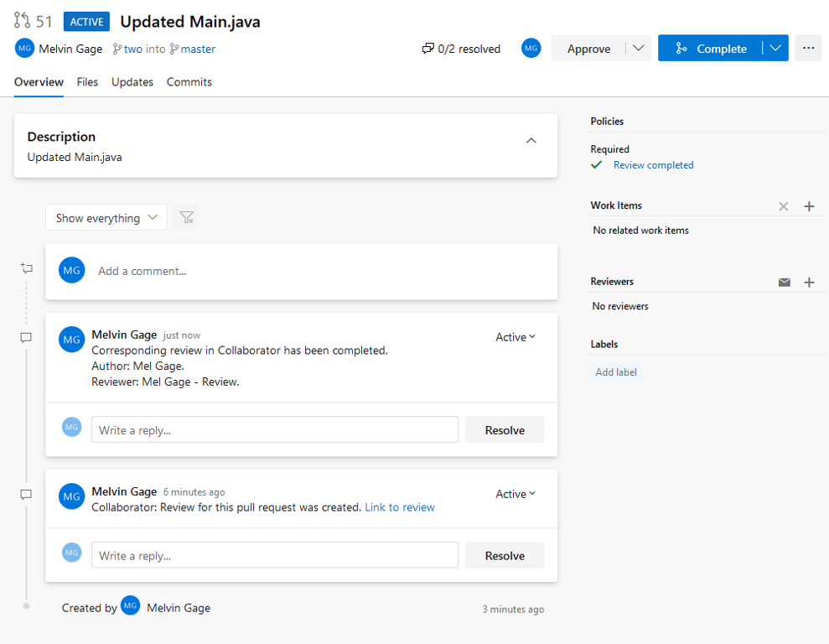Click the comment thread icon for '6 minutes ago' comment
The width and height of the screenshot is (829, 644).
(x=26, y=495)
